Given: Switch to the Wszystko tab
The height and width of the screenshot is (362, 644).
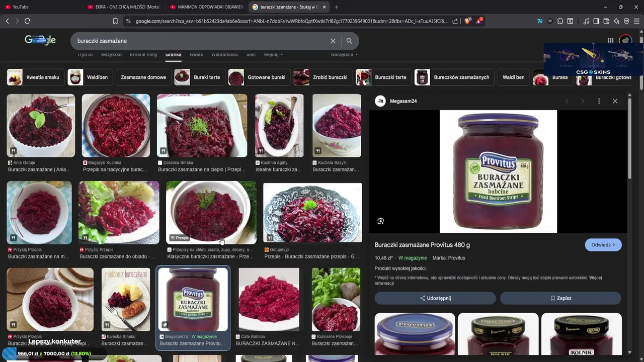Looking at the screenshot, I should point(111,54).
